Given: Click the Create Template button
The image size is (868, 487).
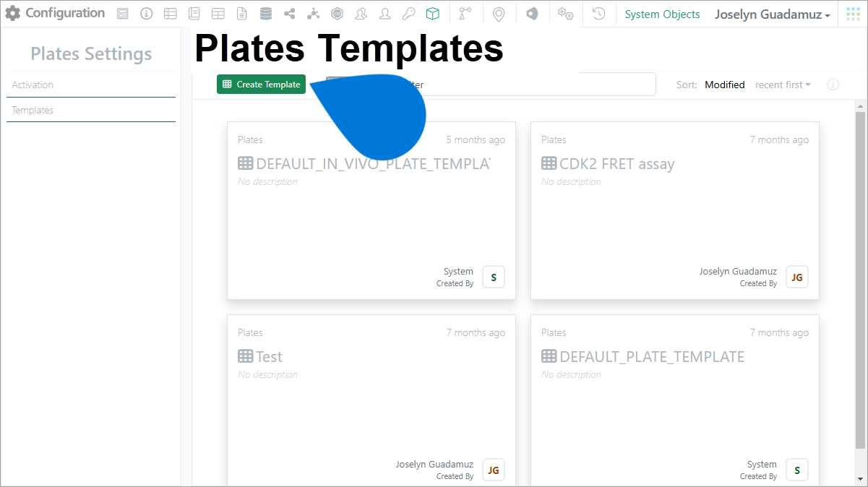Looking at the screenshot, I should tap(262, 85).
